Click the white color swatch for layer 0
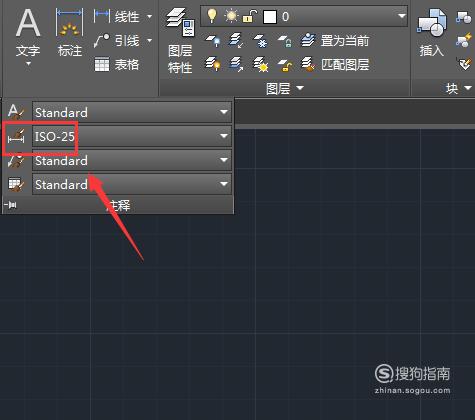The width and height of the screenshot is (475, 420). (x=270, y=17)
